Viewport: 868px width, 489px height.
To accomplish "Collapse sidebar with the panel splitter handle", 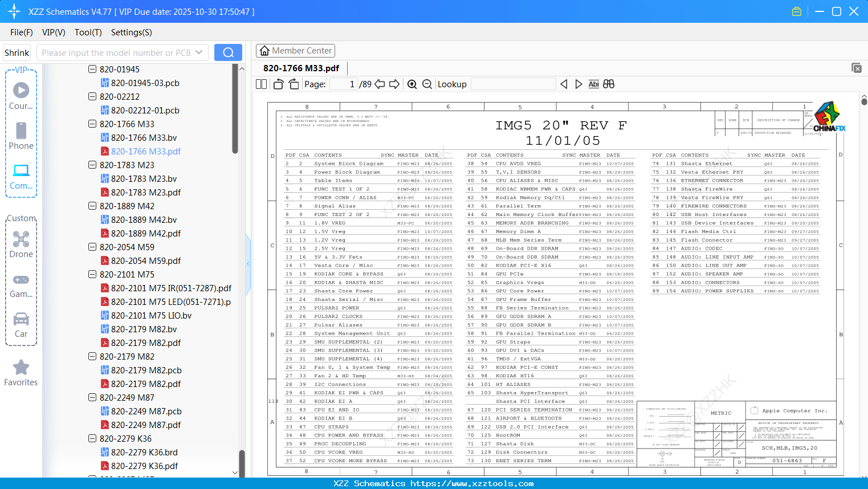I will pos(248,264).
